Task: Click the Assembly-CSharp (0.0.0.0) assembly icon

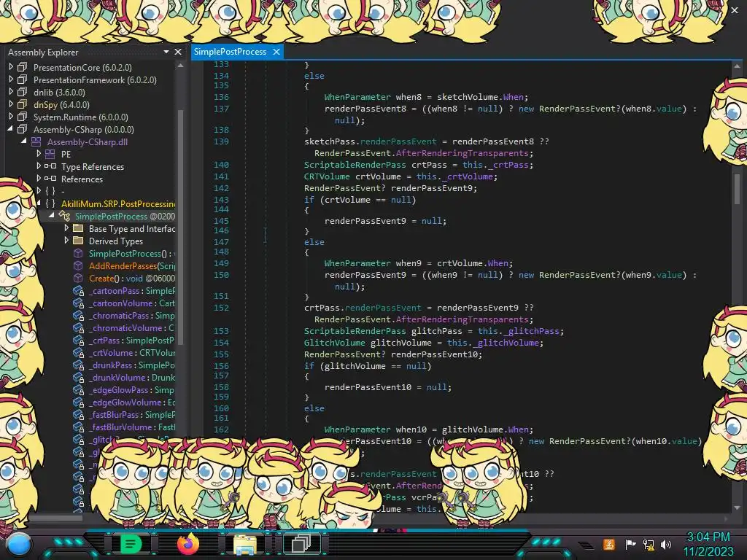Action: (x=22, y=129)
